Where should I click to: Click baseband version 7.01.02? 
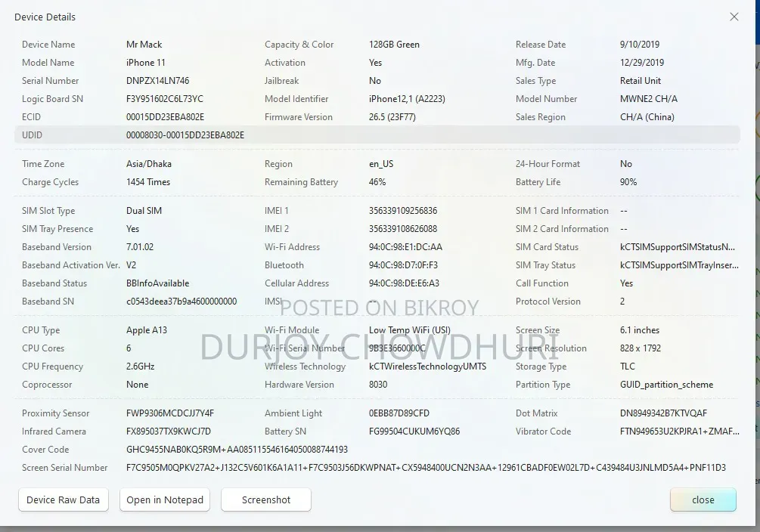click(x=140, y=247)
